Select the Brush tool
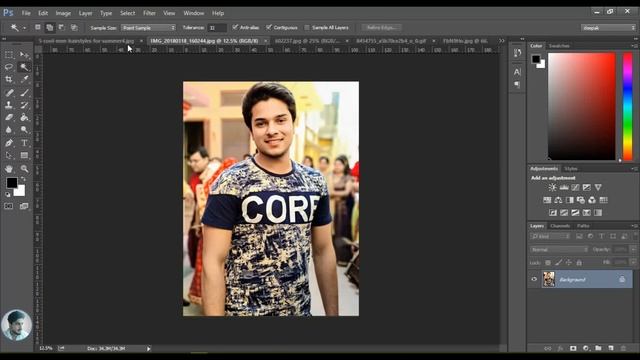 [x=24, y=93]
